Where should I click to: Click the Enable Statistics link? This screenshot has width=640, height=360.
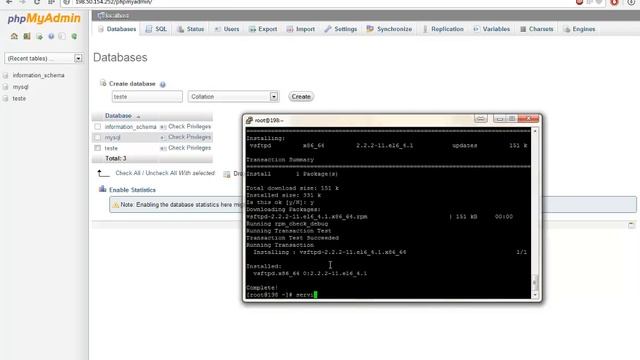132,190
